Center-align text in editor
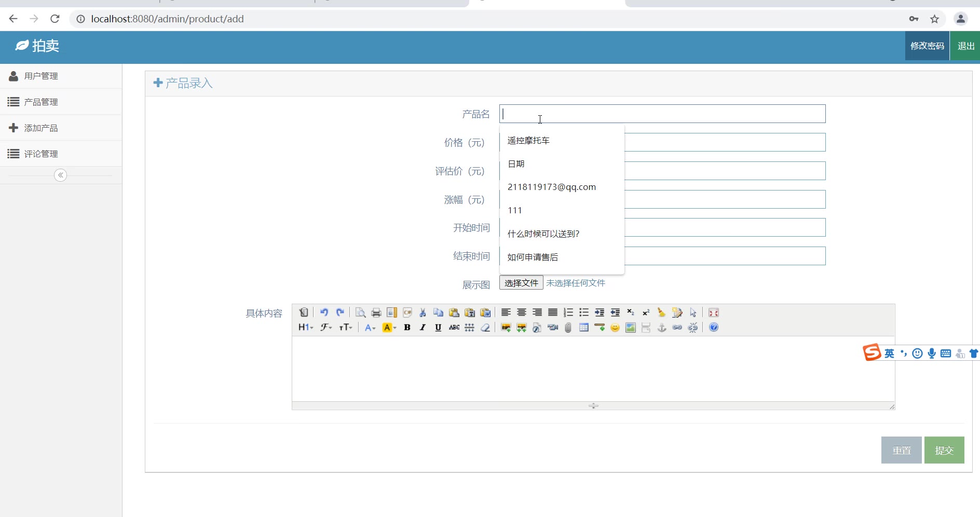Viewport: 980px width, 517px height. (522, 312)
